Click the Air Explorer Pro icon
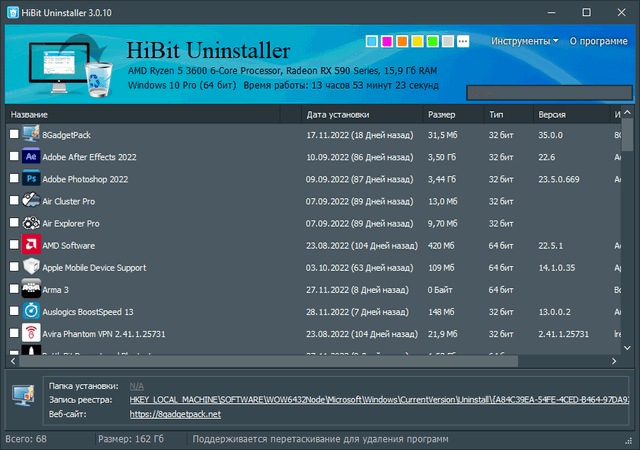The width and height of the screenshot is (640, 450). 31,223
